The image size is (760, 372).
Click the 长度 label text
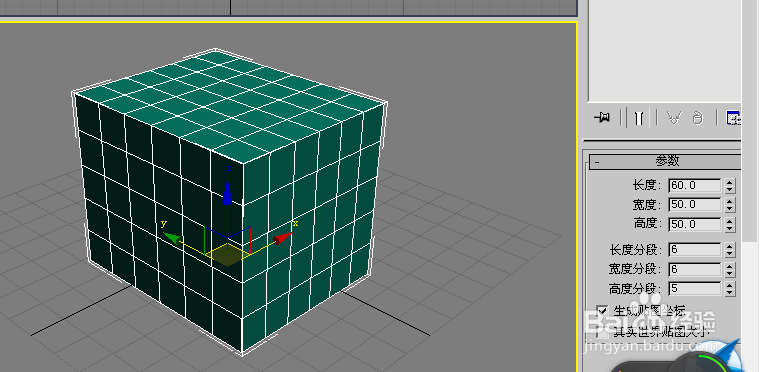click(647, 185)
